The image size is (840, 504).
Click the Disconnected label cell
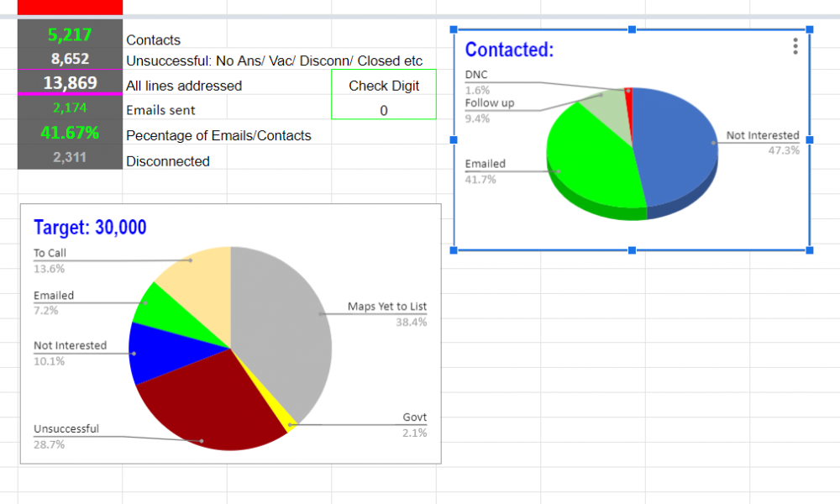coord(168,161)
